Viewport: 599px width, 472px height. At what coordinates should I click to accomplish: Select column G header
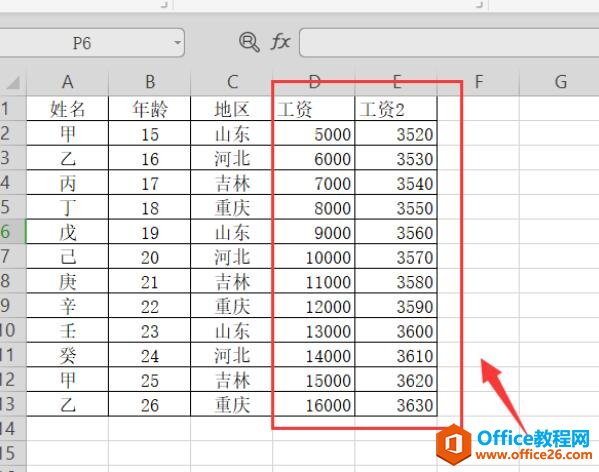pos(559,82)
